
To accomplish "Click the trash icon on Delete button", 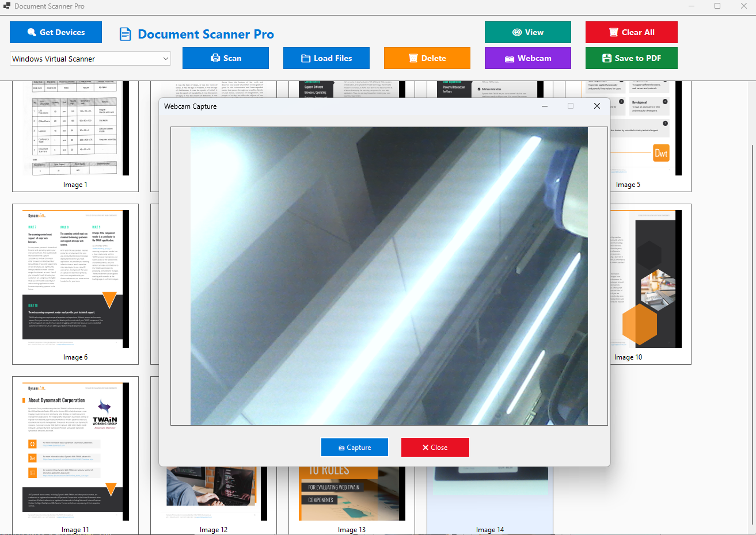I will coord(412,58).
